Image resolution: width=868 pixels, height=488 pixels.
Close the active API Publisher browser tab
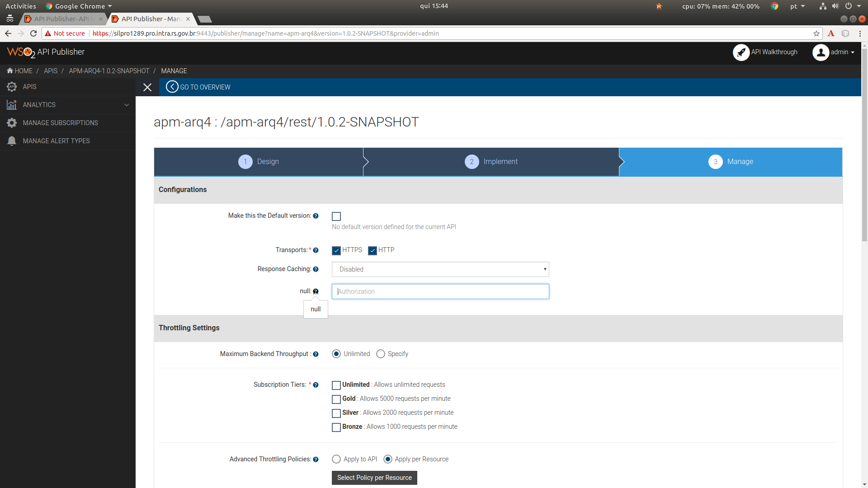click(188, 19)
